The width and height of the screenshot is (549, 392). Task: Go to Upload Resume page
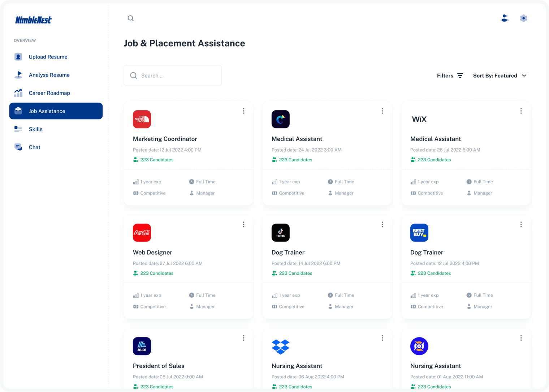coord(56,57)
